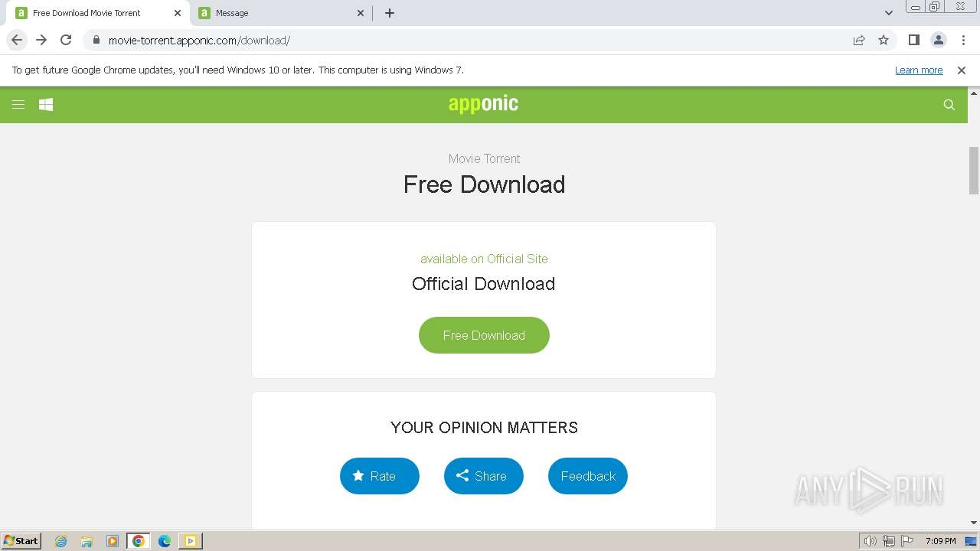Click the green Free Download button
Screen dimensions: 980x551
(x=484, y=335)
